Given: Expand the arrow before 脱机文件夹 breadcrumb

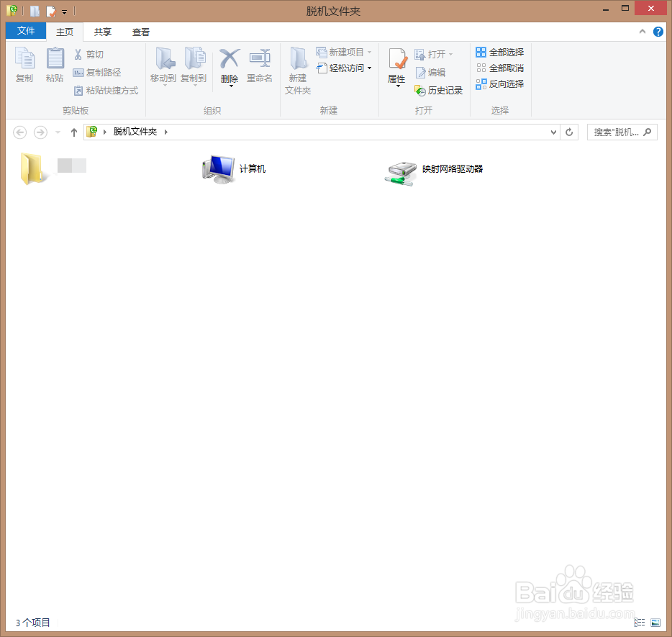Looking at the screenshot, I should point(104,132).
